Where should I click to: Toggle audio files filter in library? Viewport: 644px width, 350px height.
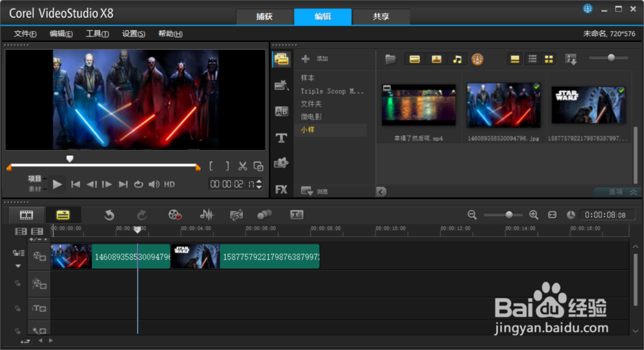click(457, 59)
